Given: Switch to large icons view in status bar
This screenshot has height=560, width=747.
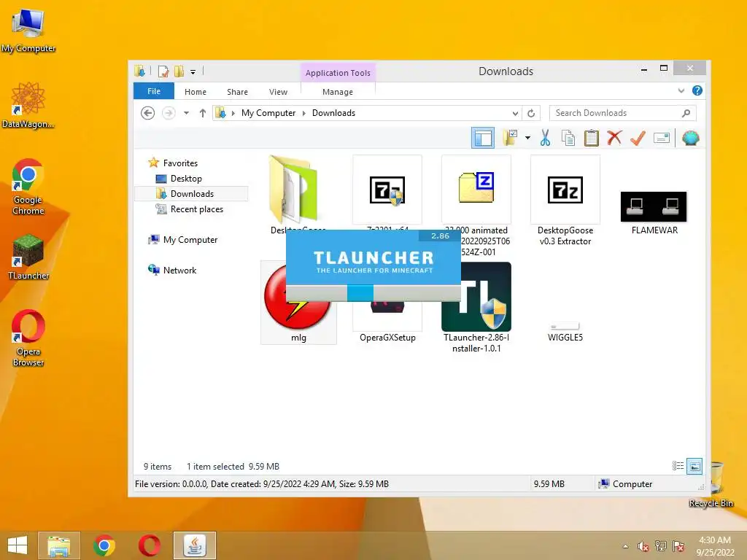Looking at the screenshot, I should point(694,466).
